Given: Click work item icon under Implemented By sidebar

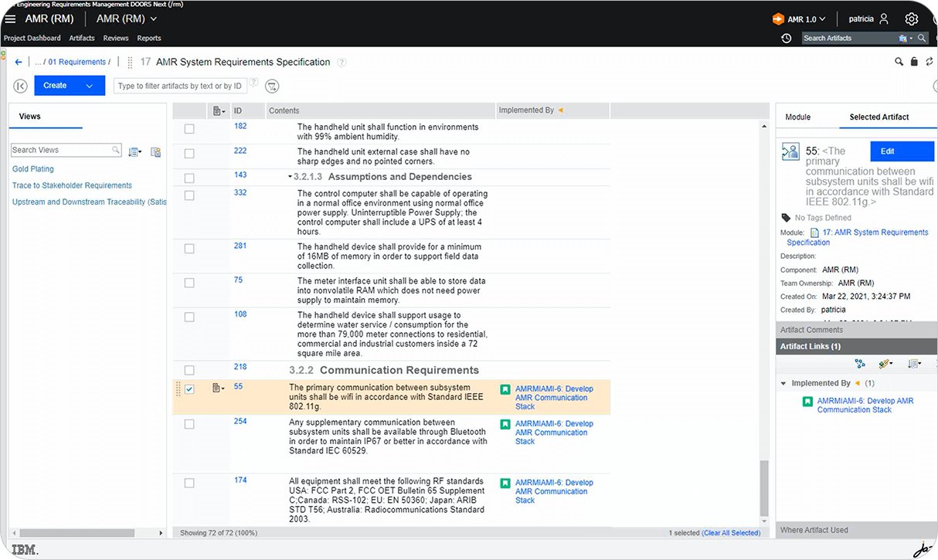Looking at the screenshot, I should click(807, 402).
